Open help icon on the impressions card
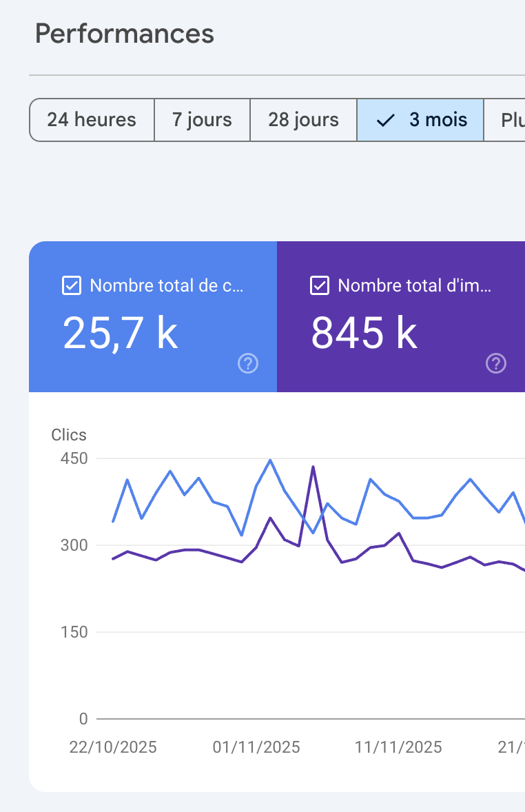 tap(496, 363)
